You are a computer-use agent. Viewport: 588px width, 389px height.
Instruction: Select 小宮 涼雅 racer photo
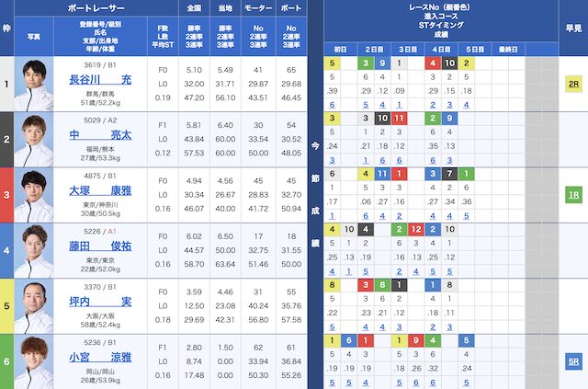tap(34, 360)
